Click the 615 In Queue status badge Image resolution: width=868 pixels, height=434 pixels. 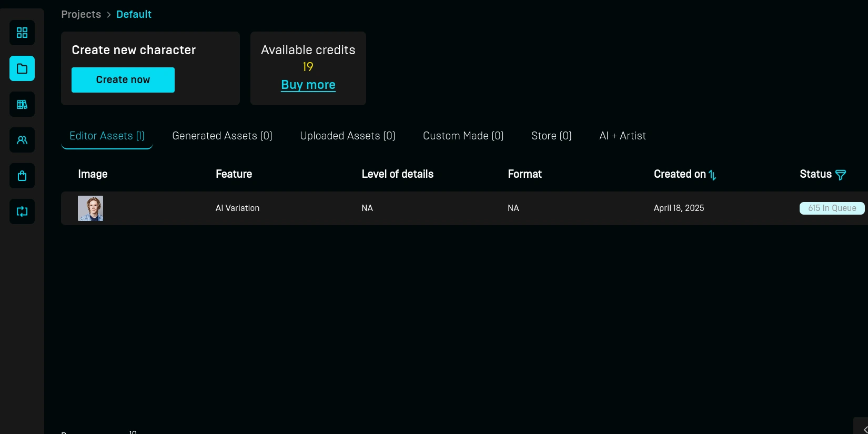(832, 208)
